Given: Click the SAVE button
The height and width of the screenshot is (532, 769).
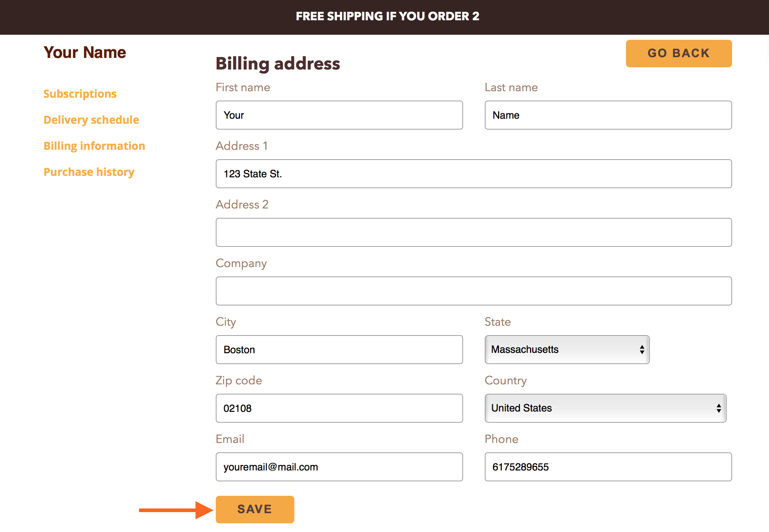Looking at the screenshot, I should 255,508.
